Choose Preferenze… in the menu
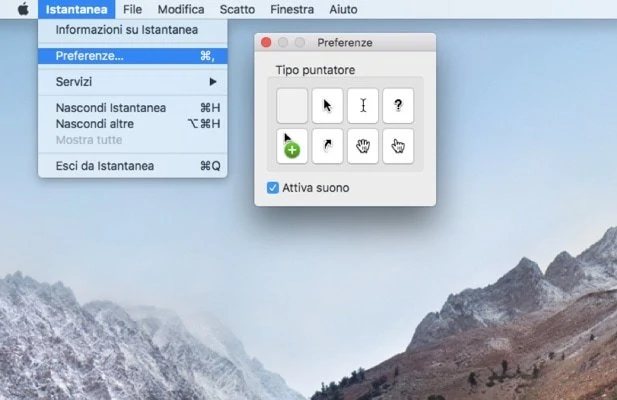 coord(133,56)
